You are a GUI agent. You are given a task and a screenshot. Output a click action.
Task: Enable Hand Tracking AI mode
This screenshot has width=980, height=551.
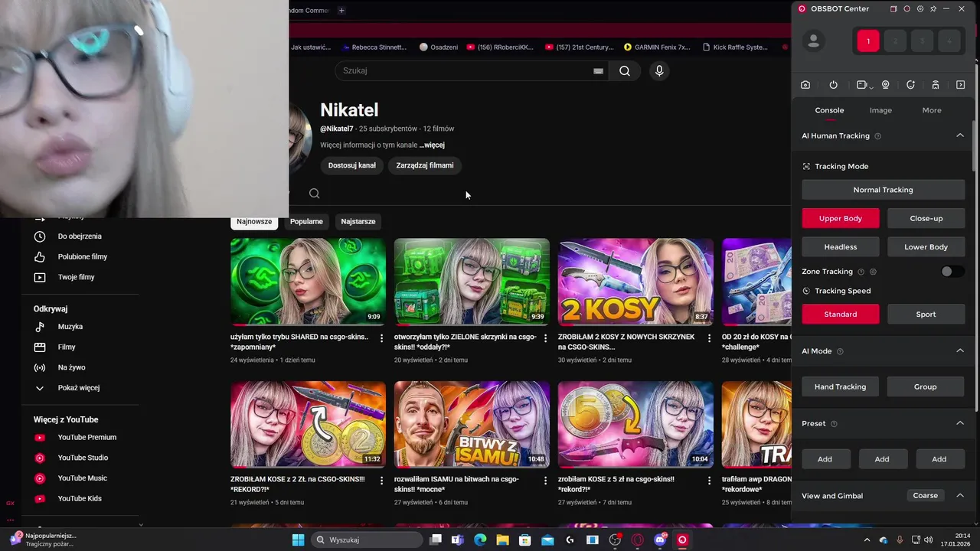841,386
